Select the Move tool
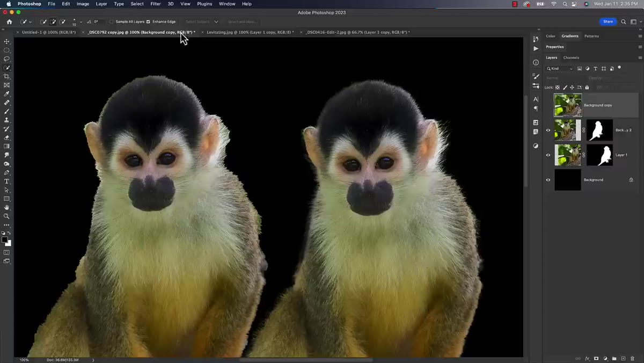The height and width of the screenshot is (363, 644). pos(7,41)
